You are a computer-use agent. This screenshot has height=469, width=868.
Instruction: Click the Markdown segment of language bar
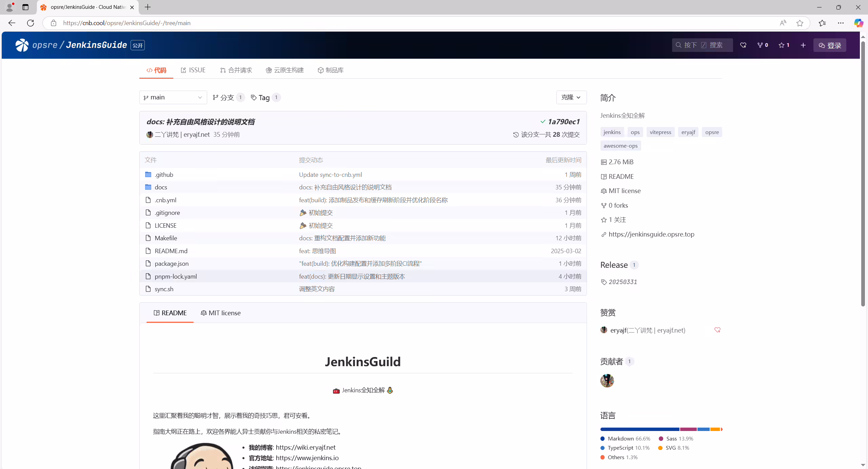pyautogui.click(x=640, y=429)
